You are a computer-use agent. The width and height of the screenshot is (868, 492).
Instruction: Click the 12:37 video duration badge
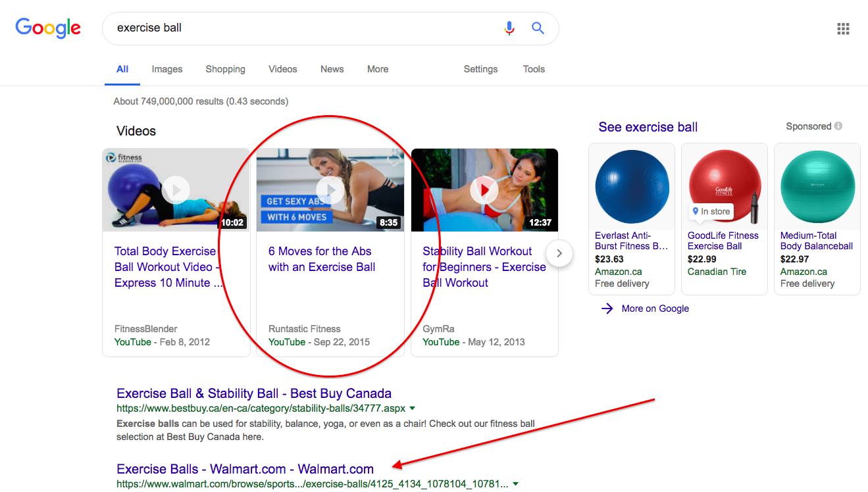coord(540,223)
